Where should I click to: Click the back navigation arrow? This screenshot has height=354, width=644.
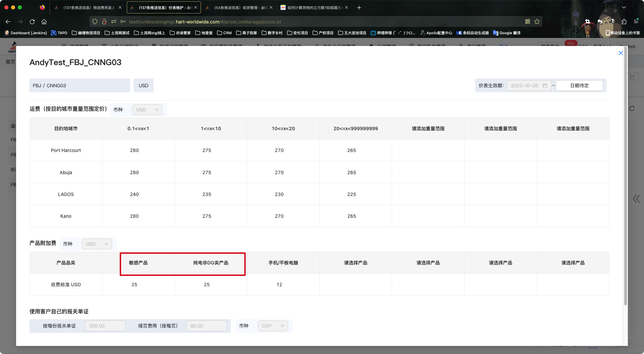[8, 22]
